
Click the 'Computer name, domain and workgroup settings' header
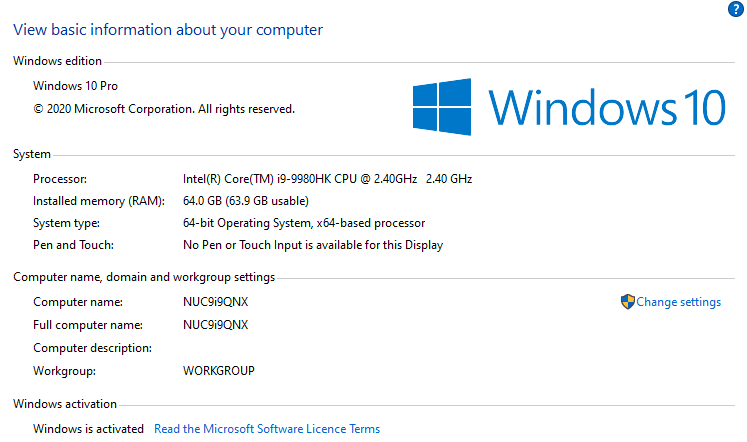(x=144, y=277)
